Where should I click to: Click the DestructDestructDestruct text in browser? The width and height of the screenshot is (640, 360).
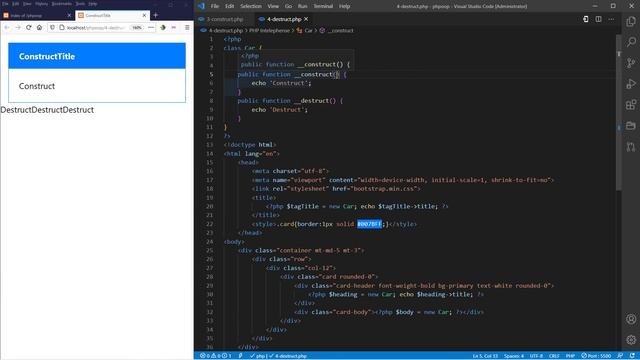[x=47, y=110]
